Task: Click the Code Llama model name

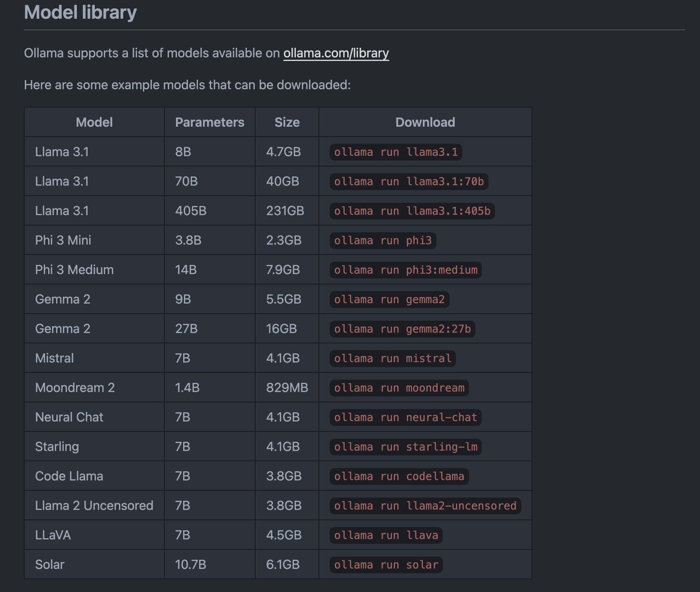Action: (x=69, y=476)
